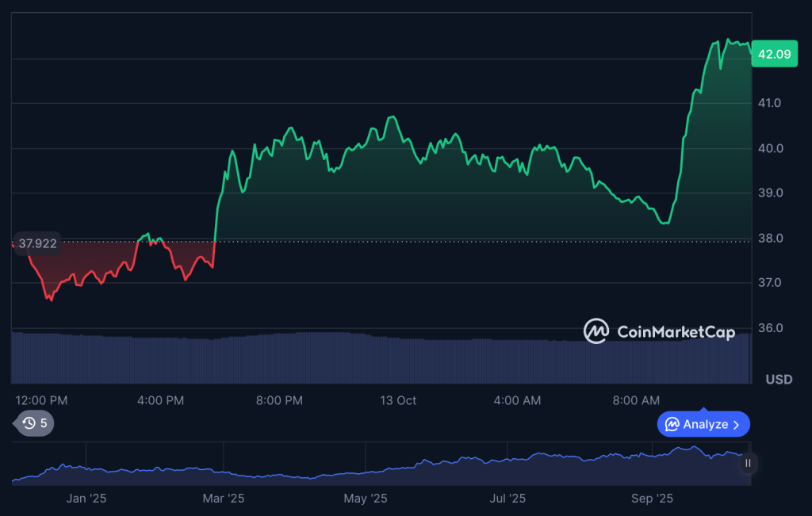
Task: Click the 8:00 PM time axis label
Action: coord(279,400)
